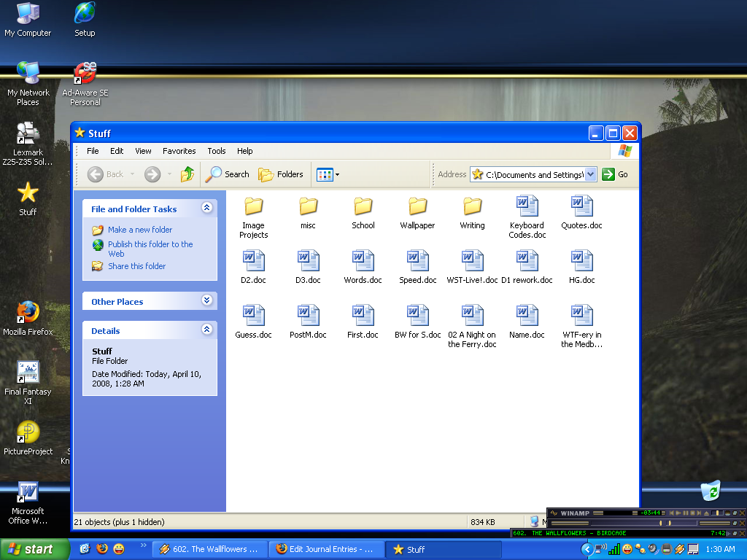Open the Back button history dropdown arrow
The image size is (747, 560).
133,174
